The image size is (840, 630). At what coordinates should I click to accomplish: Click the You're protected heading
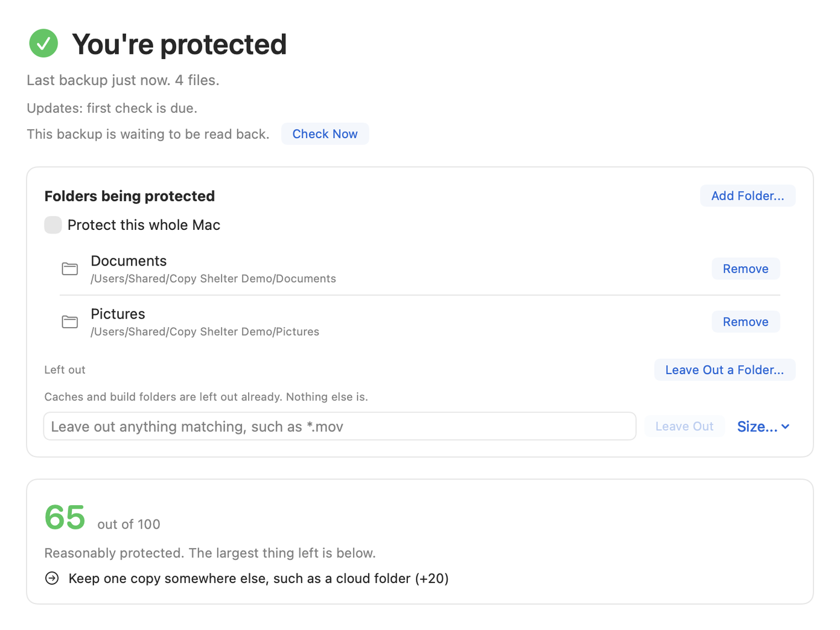point(179,44)
